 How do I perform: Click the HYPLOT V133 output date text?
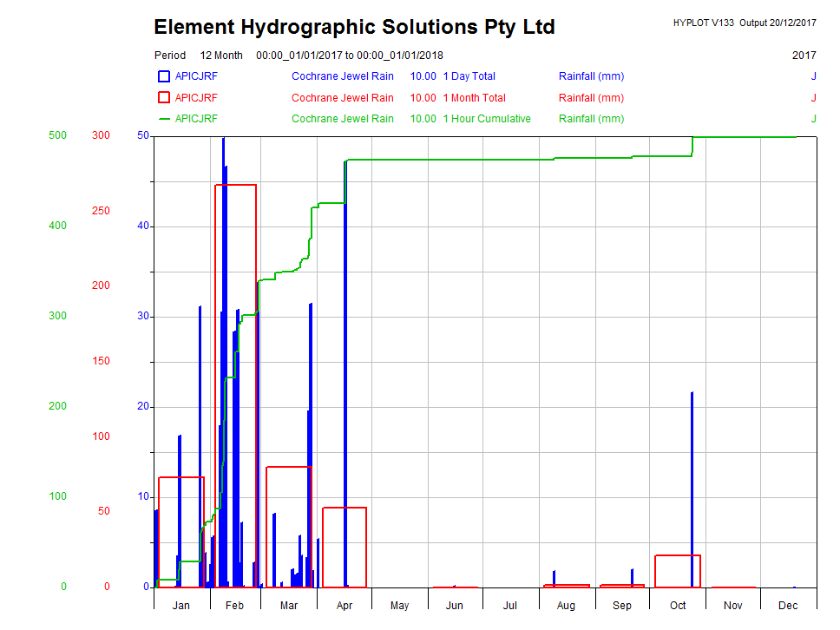pos(744,23)
